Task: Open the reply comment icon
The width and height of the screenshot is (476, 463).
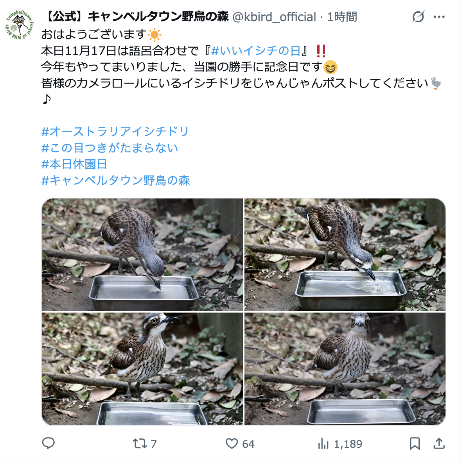Action: click(48, 443)
